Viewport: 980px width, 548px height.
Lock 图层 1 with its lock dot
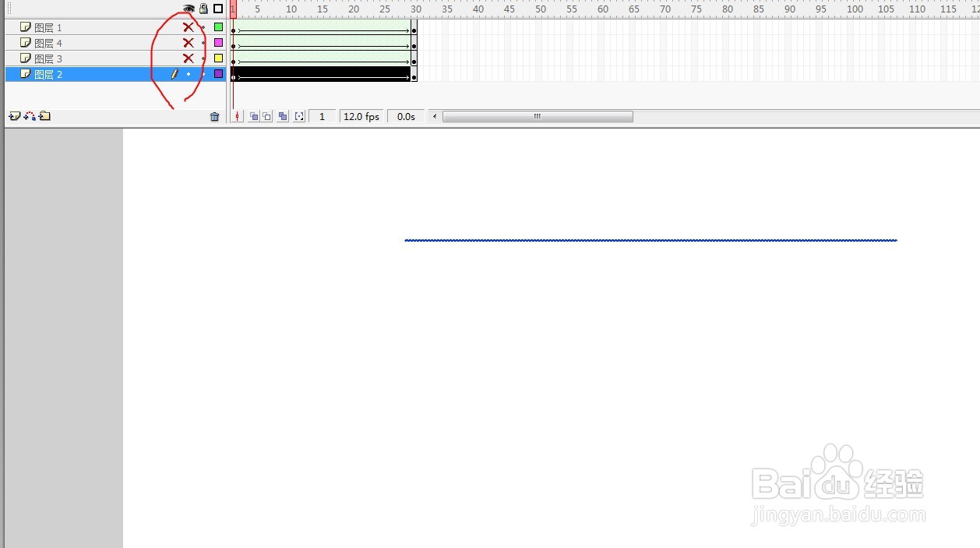point(203,27)
